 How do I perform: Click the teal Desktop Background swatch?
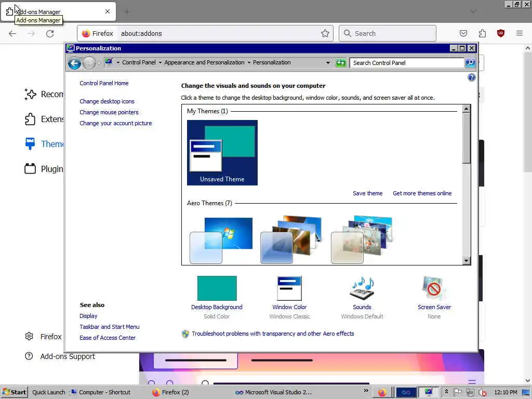pyautogui.click(x=217, y=288)
